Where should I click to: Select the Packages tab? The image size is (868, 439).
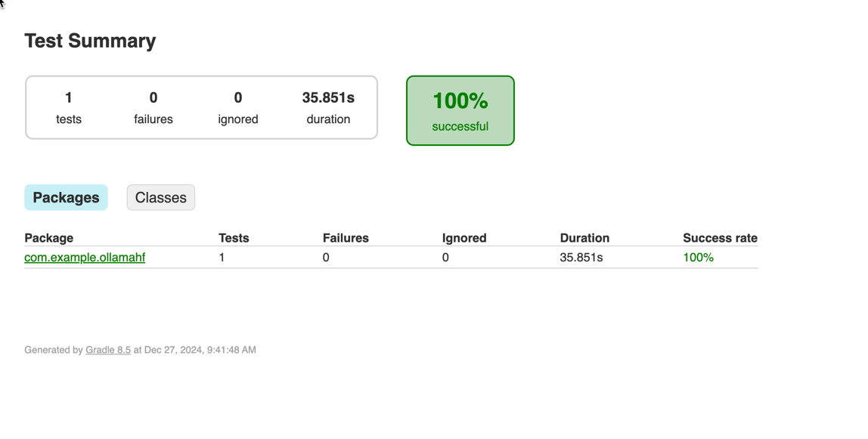[x=66, y=197]
